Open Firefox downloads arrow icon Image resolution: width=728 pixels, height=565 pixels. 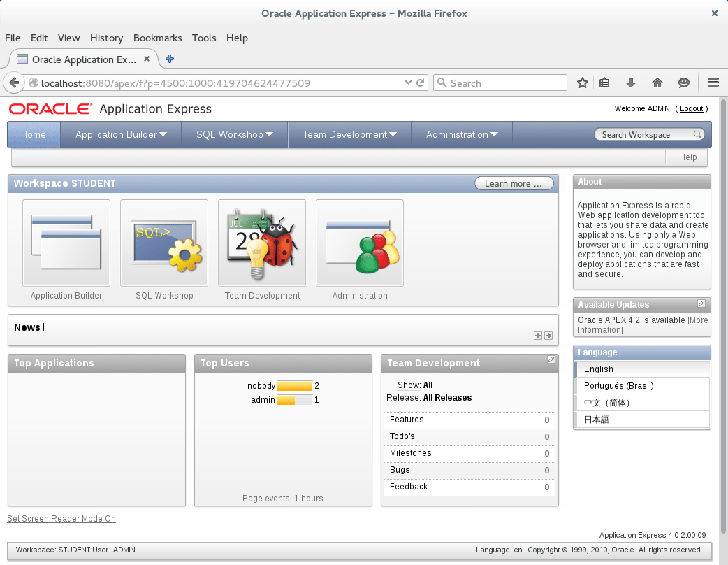(x=630, y=83)
